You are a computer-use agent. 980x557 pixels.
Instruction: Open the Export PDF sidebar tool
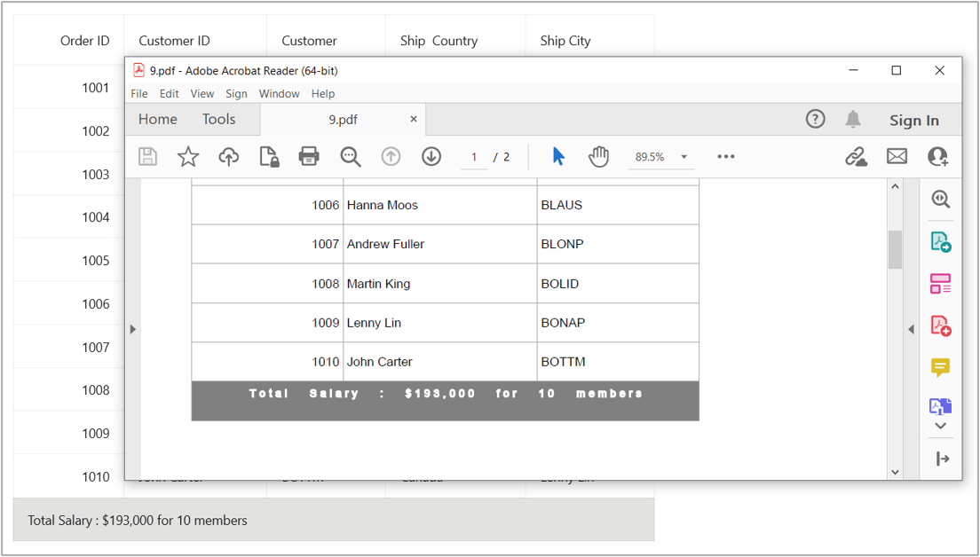click(940, 242)
